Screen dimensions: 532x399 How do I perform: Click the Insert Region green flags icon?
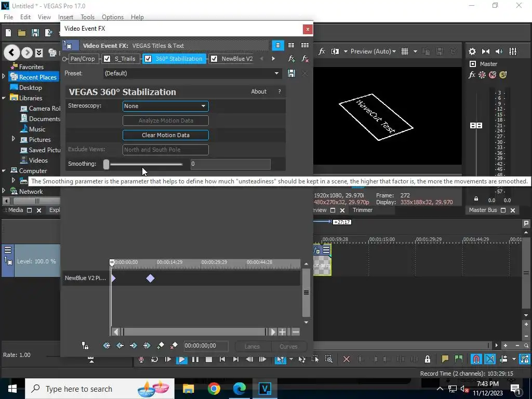(x=458, y=359)
